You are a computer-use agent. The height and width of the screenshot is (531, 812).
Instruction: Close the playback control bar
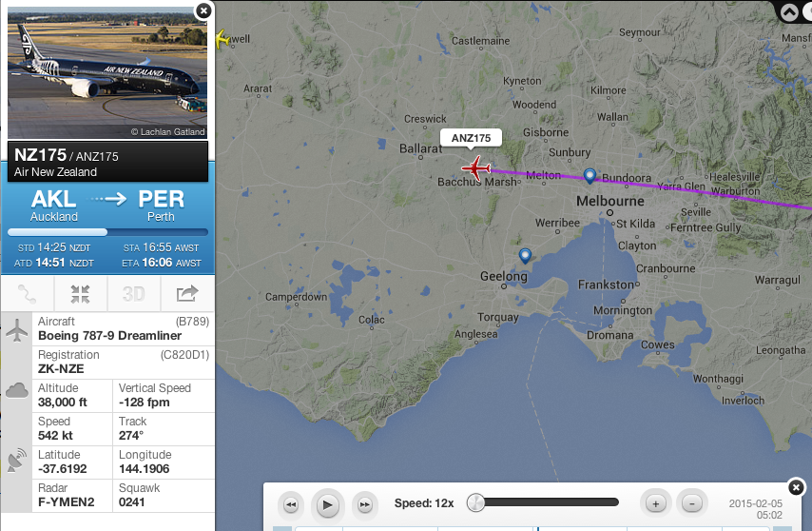pyautogui.click(x=796, y=487)
